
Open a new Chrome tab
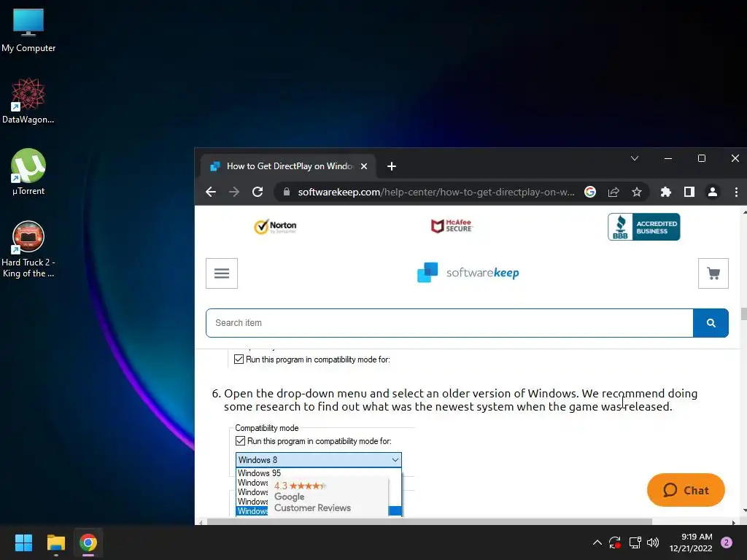pos(392,166)
